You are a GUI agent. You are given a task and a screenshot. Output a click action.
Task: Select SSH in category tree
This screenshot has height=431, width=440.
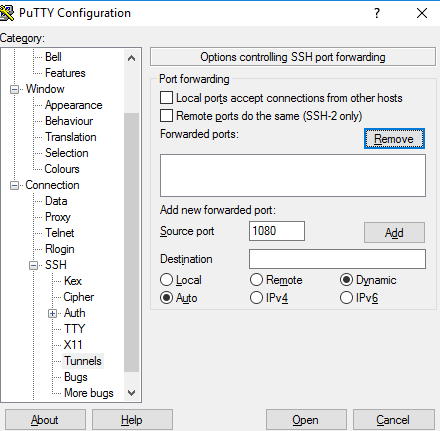[x=56, y=265]
